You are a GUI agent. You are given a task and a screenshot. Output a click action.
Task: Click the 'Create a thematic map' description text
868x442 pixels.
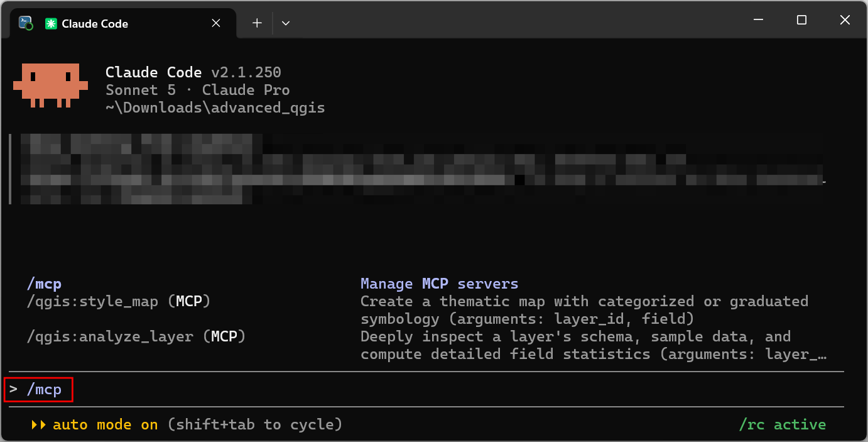[x=584, y=311]
